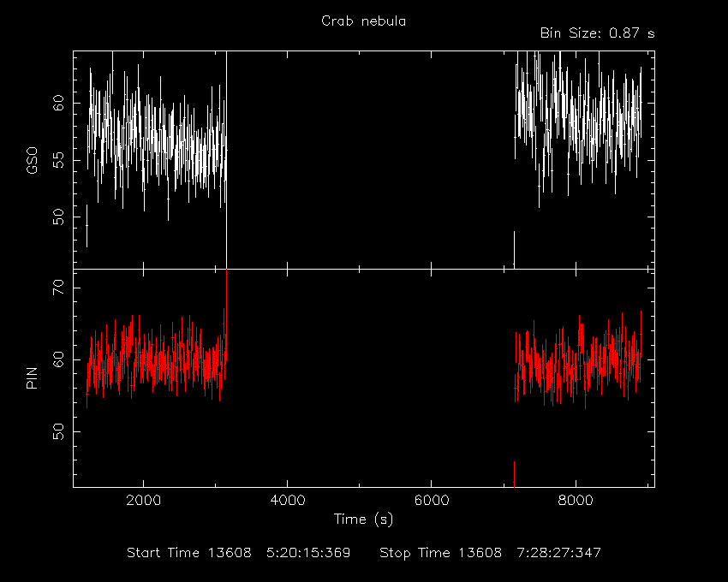Viewport: 728px width, 582px height.
Task: Click the 50 tick label on the PIN axis
Action: [x=58, y=431]
